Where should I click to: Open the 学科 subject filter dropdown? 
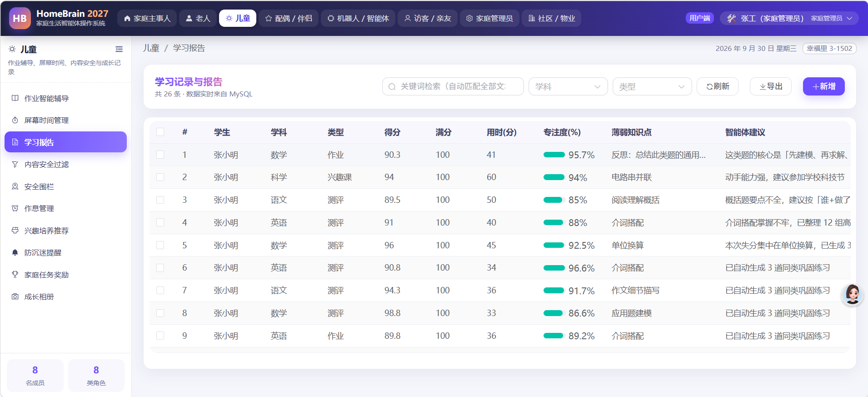pyautogui.click(x=568, y=86)
